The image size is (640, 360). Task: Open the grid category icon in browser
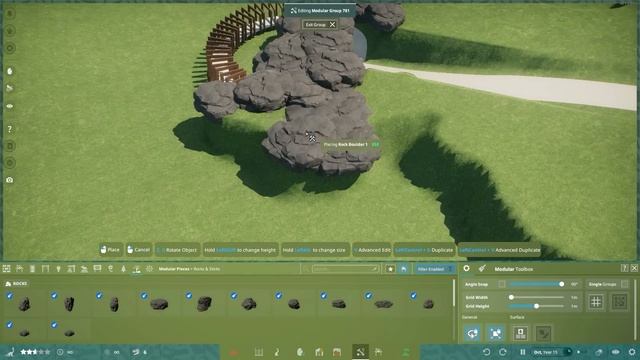[7, 269]
